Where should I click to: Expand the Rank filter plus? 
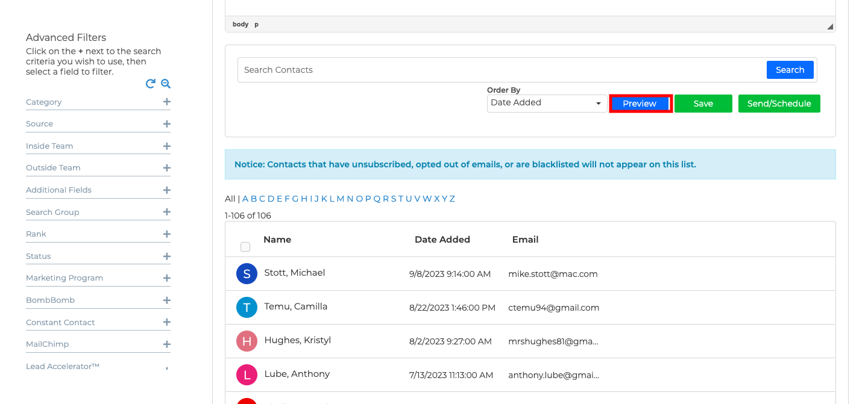(167, 234)
